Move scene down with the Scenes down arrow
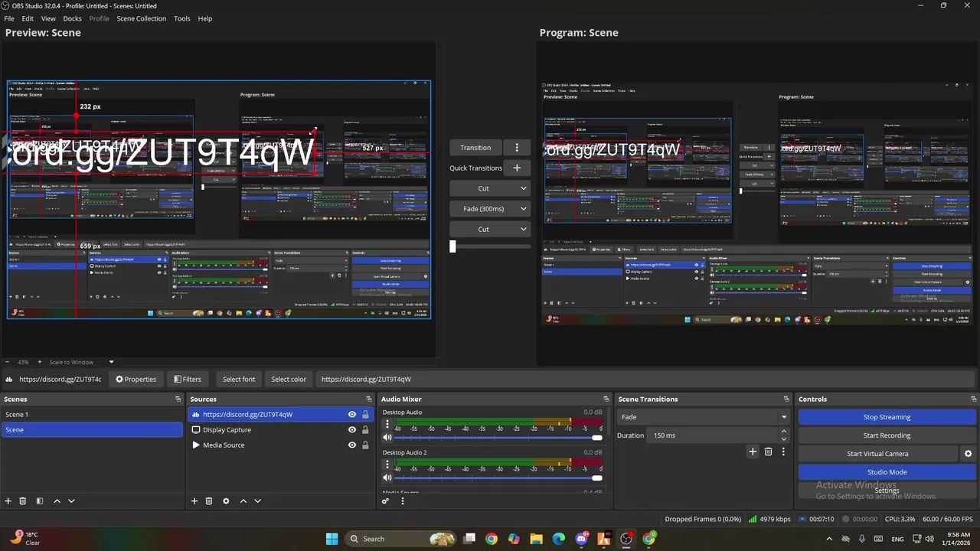The image size is (980, 551). [x=71, y=501]
